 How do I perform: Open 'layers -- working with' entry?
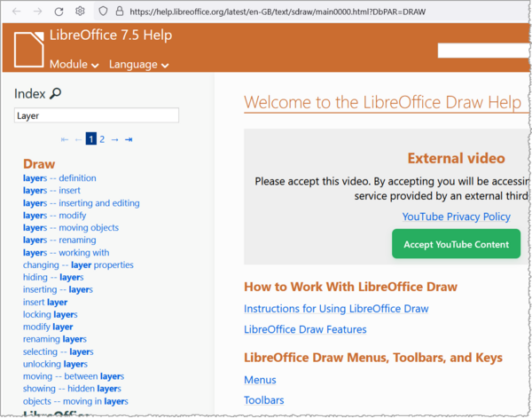pyautogui.click(x=66, y=253)
